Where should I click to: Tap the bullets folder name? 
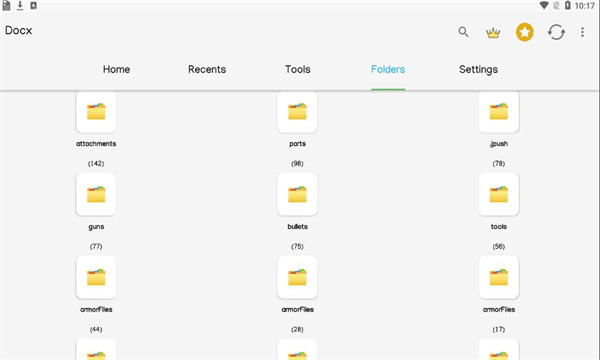click(x=297, y=226)
